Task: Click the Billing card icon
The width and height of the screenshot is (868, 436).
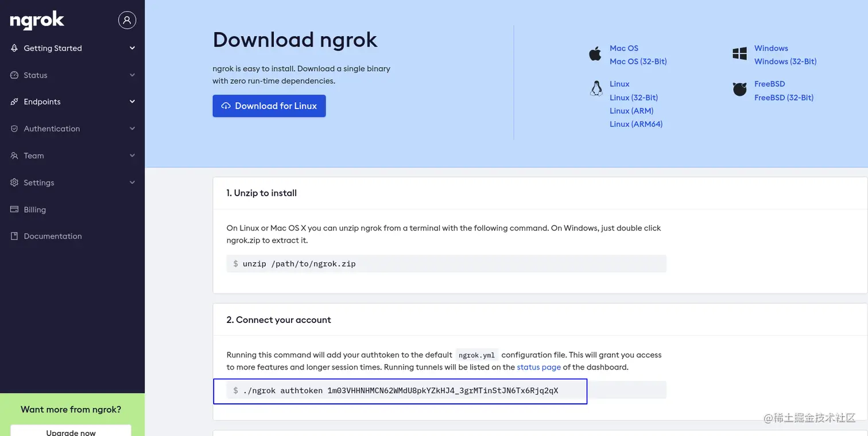Action: click(x=14, y=209)
